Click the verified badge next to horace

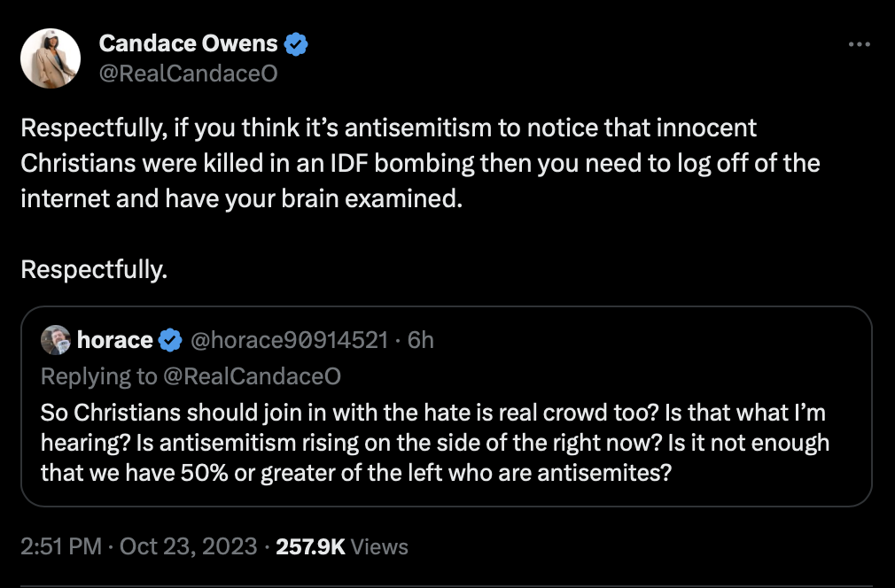pos(170,340)
